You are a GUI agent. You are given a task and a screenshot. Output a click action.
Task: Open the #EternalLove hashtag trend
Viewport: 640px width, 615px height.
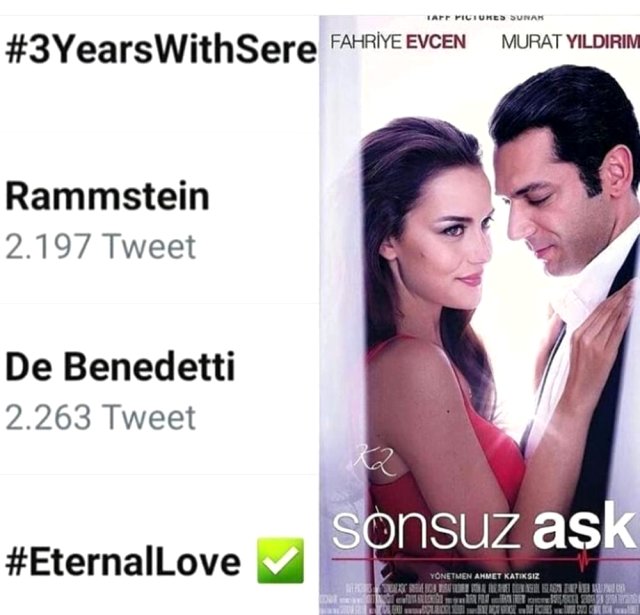tap(122, 561)
